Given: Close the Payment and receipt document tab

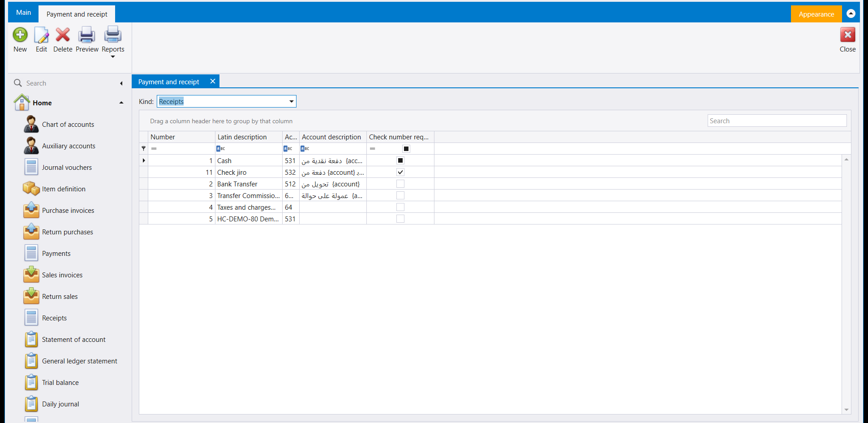Looking at the screenshot, I should point(213,81).
